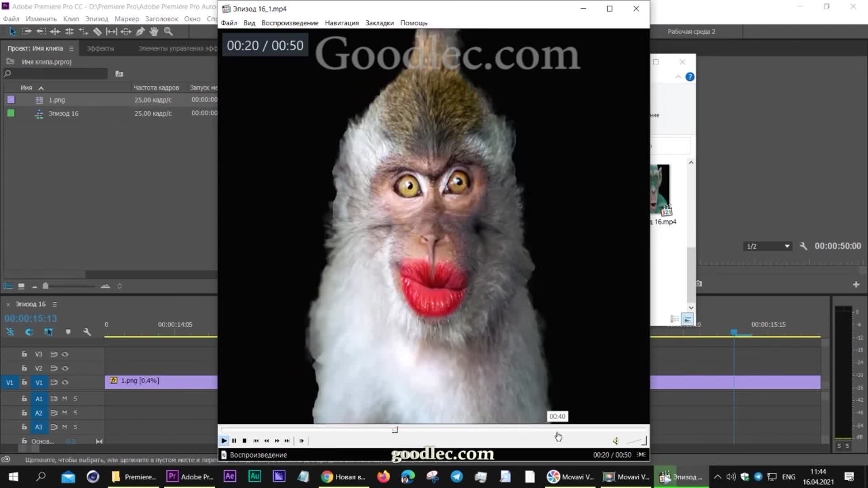Select the Hand tool
This screenshot has width=868, height=488.
click(x=154, y=31)
